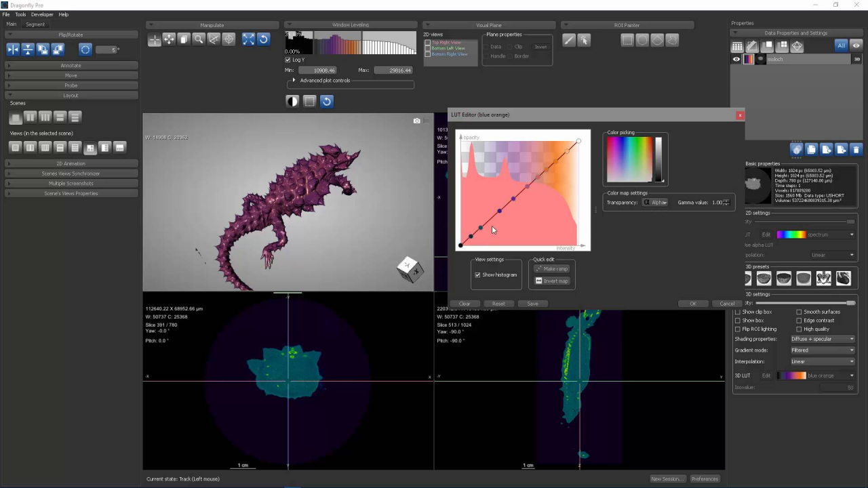This screenshot has height=488, width=868.
Task: Activate the Zoom tool in Manipulate toolbar
Action: click(198, 39)
